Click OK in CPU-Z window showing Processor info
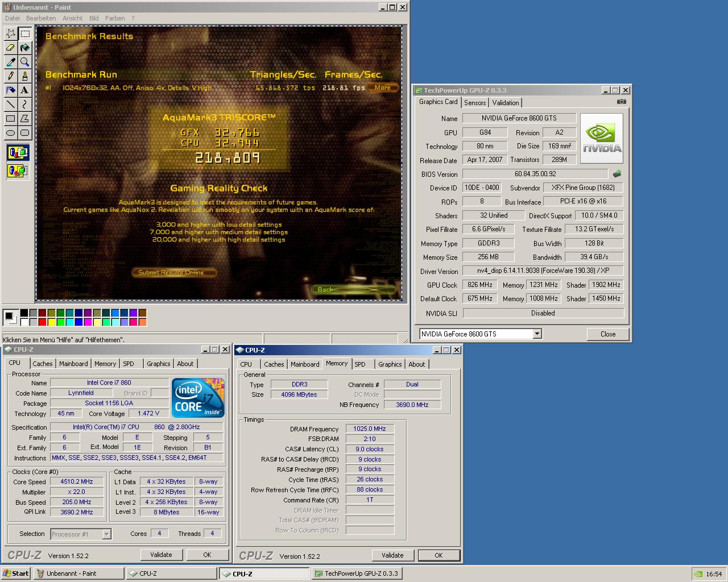This screenshot has width=728, height=582. coord(207,555)
